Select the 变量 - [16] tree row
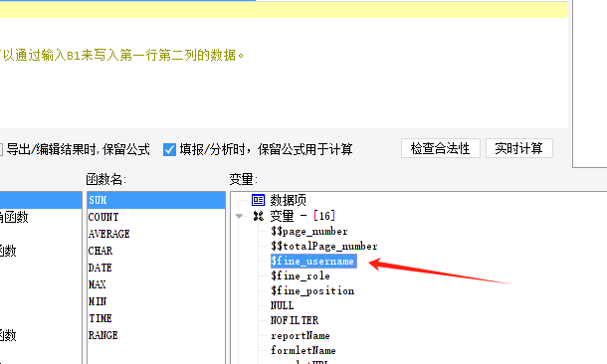Image resolution: width=607 pixels, height=364 pixels. tap(303, 216)
